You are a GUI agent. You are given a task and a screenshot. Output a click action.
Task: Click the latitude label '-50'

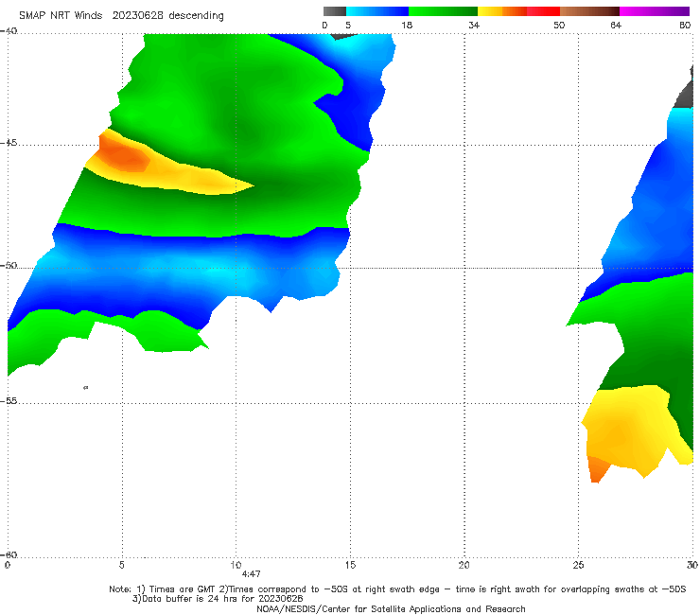tap(9, 266)
